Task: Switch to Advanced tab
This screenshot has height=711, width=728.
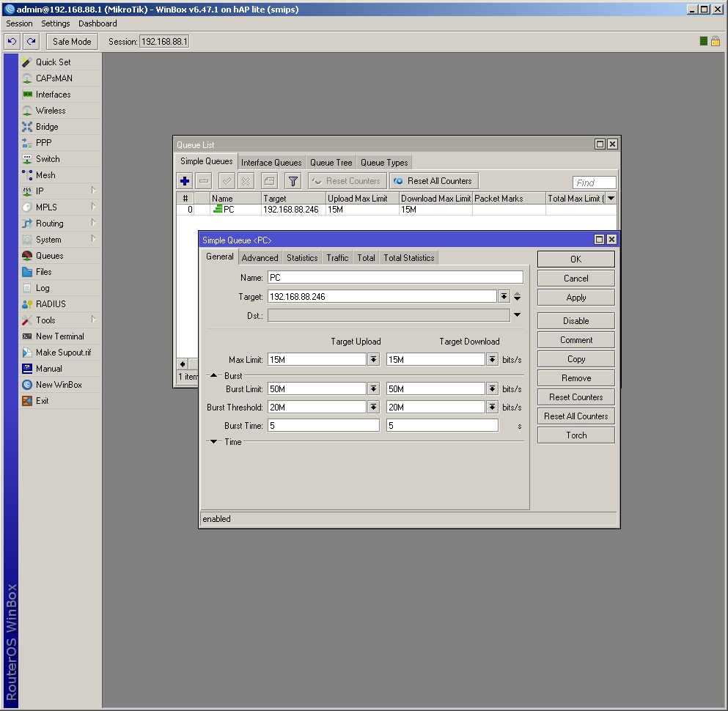Action: click(260, 257)
